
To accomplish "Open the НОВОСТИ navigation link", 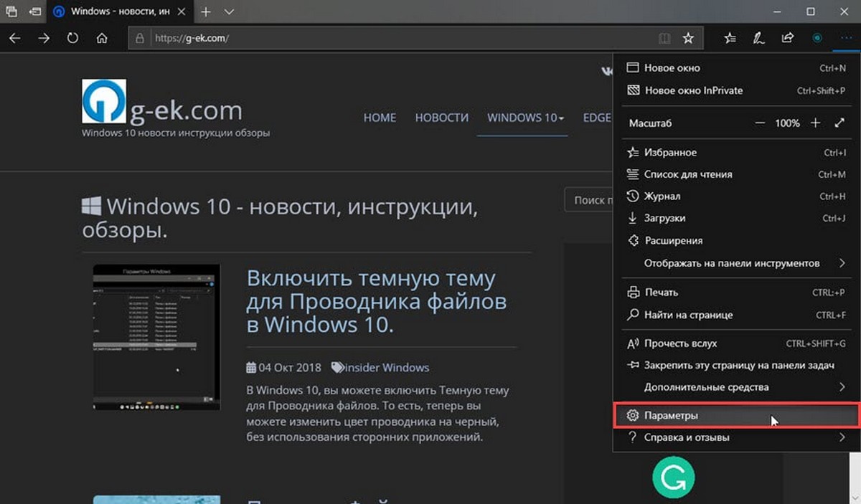I will click(x=441, y=118).
